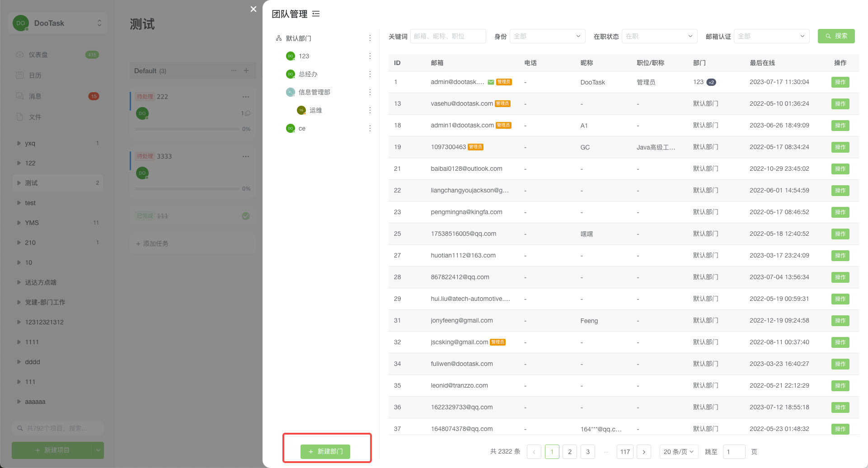Open the 在职状态 employment status dropdown
868x468 pixels.
pyautogui.click(x=659, y=36)
